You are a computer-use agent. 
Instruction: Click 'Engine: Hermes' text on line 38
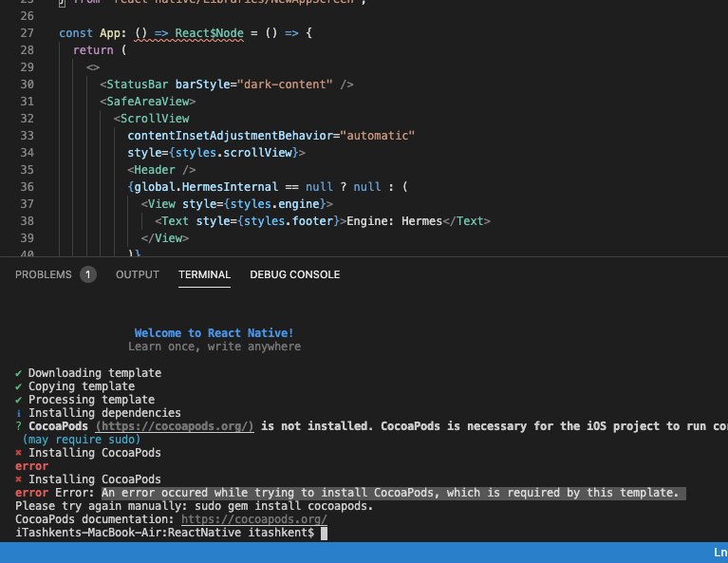click(x=394, y=220)
